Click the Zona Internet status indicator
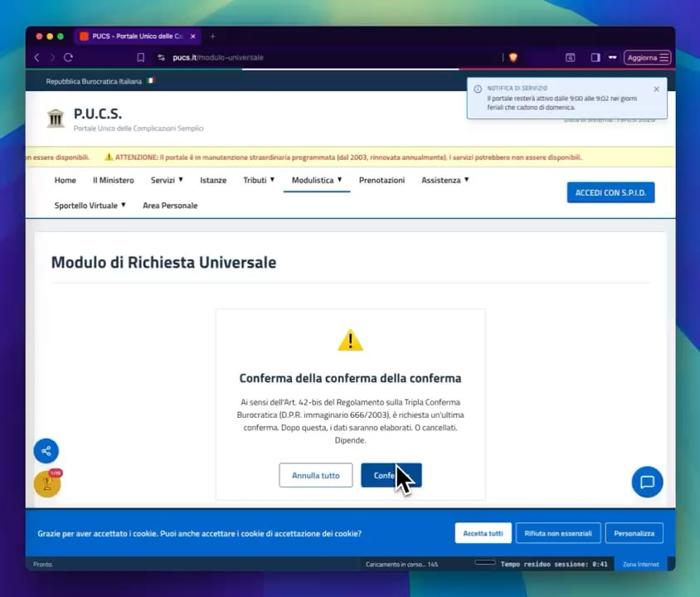 [640, 565]
